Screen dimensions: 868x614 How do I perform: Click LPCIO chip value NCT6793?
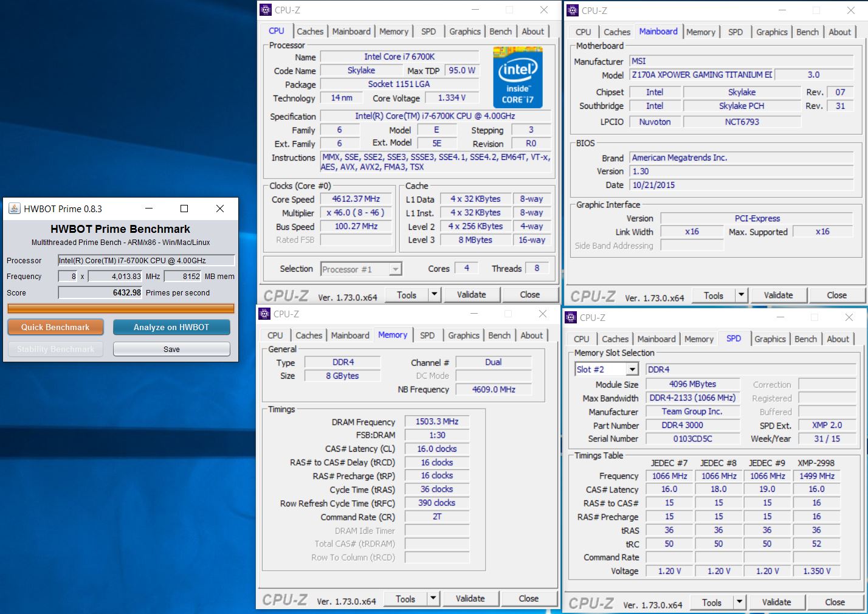click(742, 122)
